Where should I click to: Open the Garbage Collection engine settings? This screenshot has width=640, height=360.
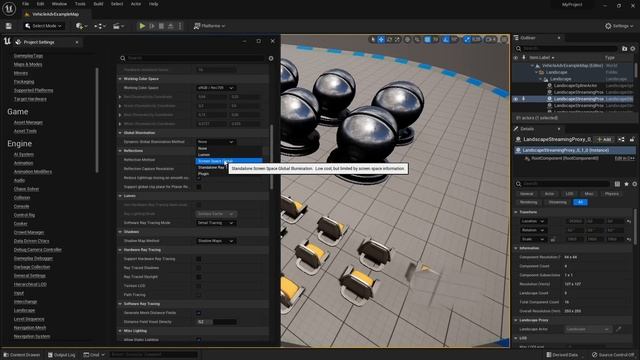[32, 267]
